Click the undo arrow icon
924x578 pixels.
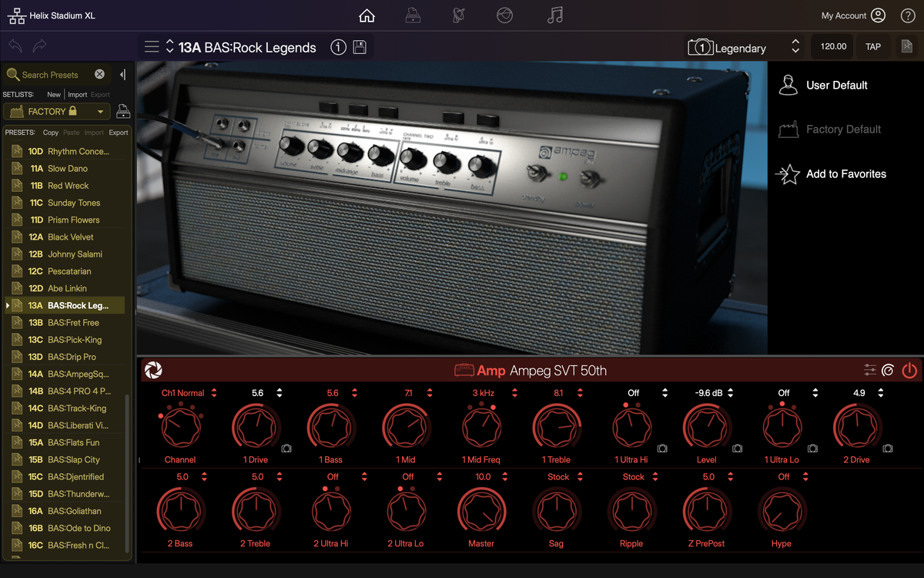[15, 46]
